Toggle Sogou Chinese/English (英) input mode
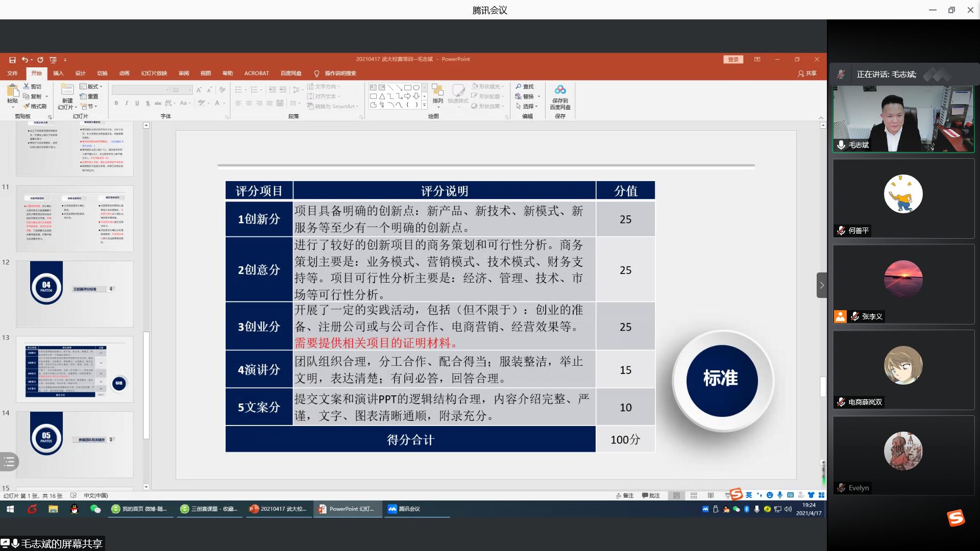This screenshot has height=551, width=980. point(749,495)
